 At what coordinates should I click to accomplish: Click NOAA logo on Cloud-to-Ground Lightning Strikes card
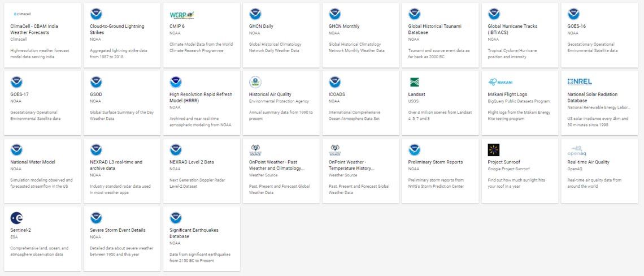click(x=96, y=14)
